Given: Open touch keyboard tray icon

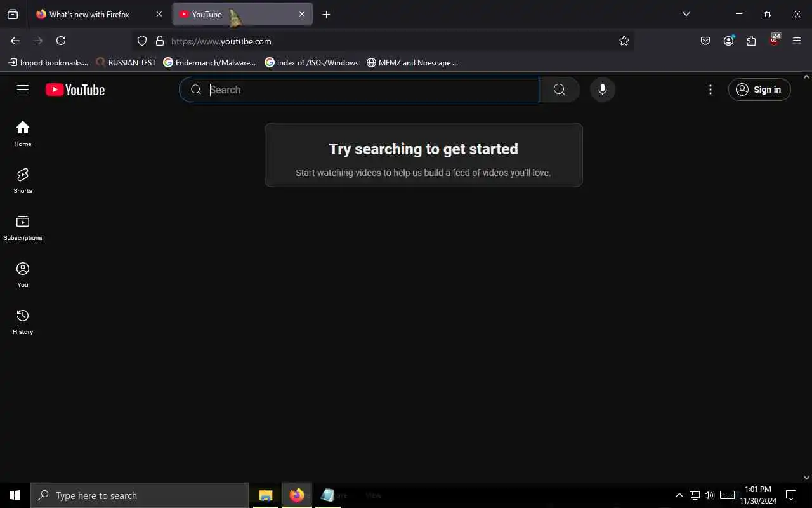Looking at the screenshot, I should tap(728, 495).
